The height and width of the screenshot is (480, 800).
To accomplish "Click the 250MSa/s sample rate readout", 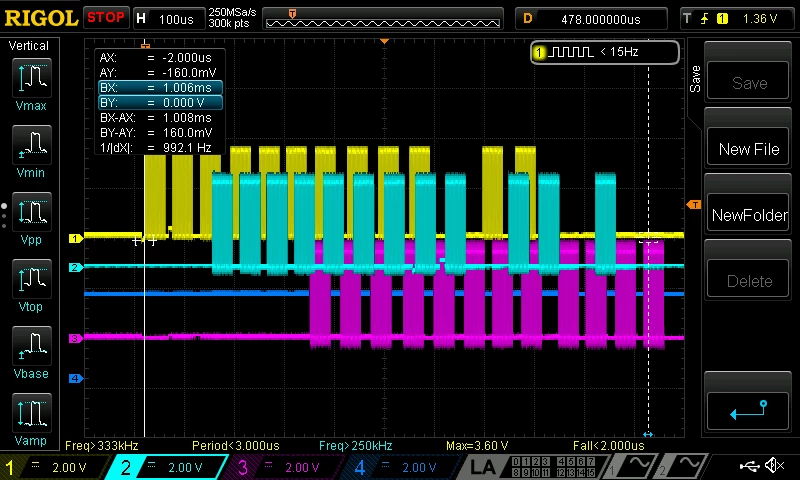I will coord(232,12).
